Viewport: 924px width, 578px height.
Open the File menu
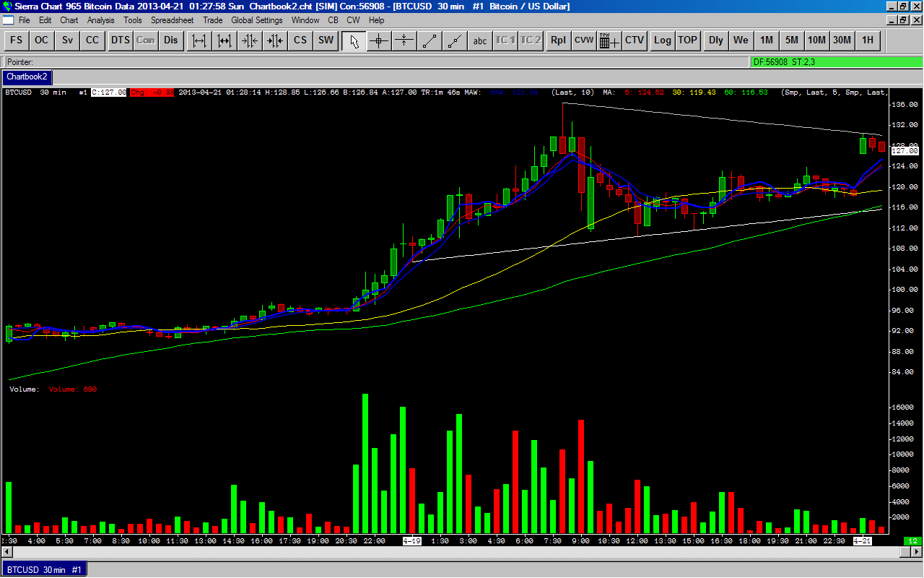click(25, 20)
